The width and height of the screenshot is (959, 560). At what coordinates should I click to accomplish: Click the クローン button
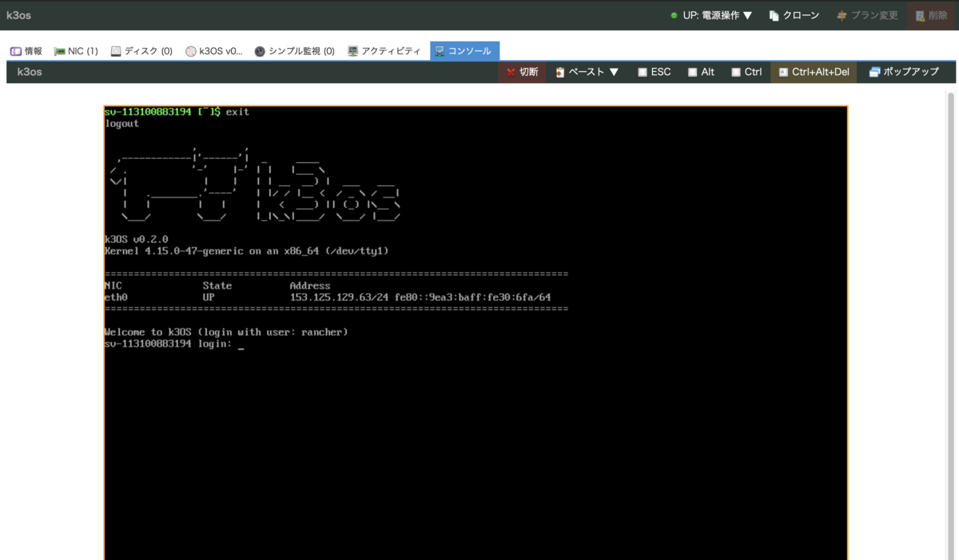click(x=794, y=15)
